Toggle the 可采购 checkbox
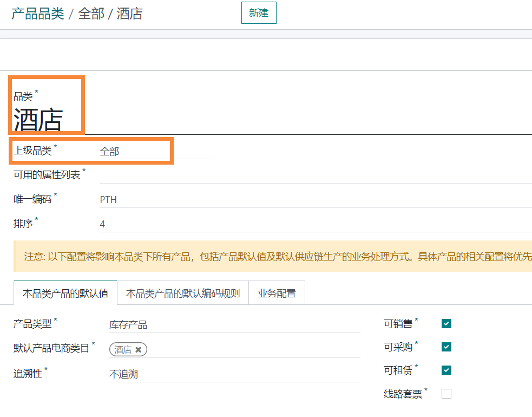 tap(446, 347)
